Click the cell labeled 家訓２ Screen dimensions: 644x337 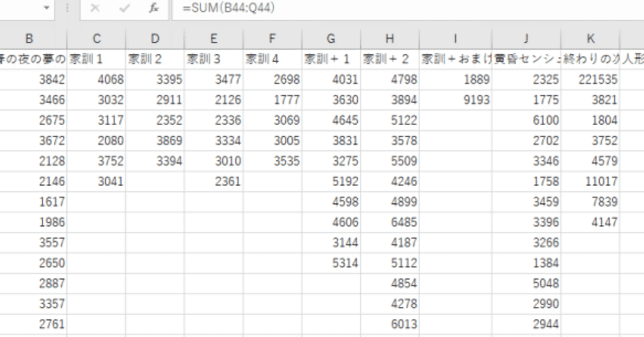click(x=155, y=59)
